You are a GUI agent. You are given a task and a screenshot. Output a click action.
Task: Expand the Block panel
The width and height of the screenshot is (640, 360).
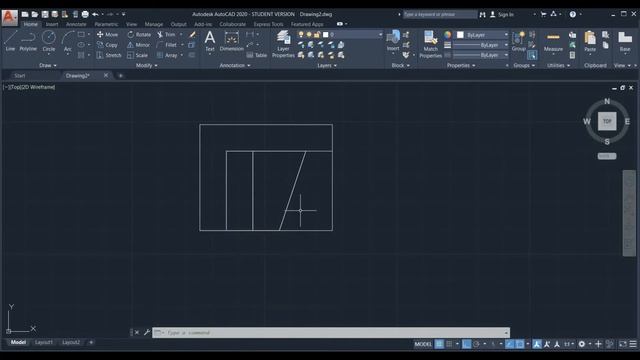(x=400, y=65)
